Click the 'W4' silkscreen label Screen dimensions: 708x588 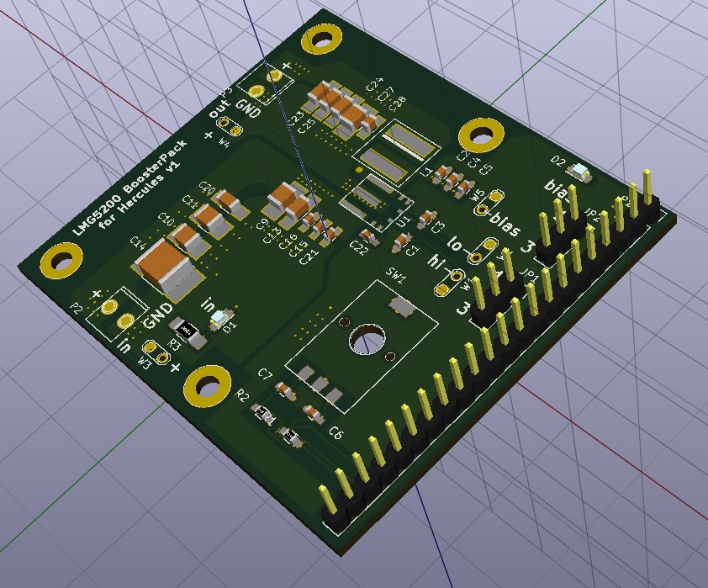click(x=224, y=142)
